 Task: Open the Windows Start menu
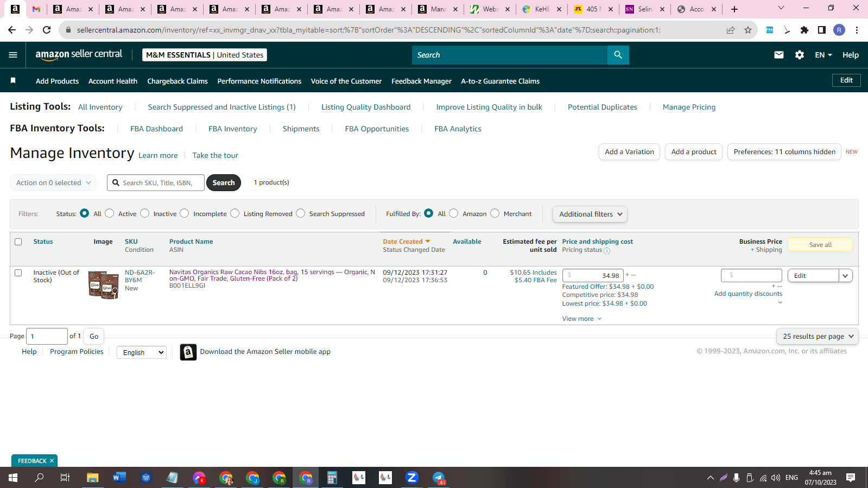point(13,478)
